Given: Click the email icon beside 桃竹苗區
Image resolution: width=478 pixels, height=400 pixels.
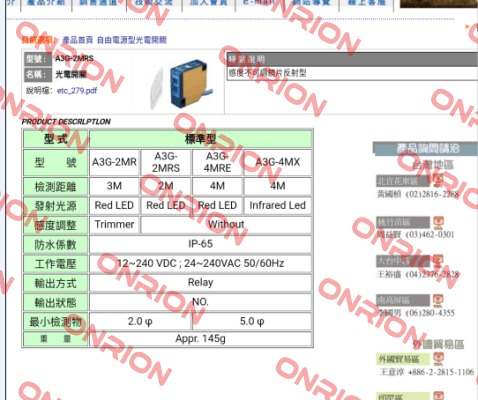Looking at the screenshot, I should tap(438, 222).
